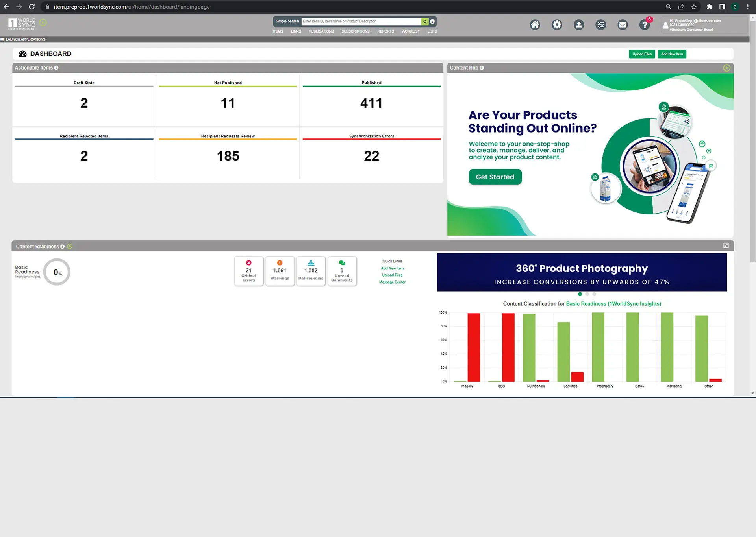Image resolution: width=756 pixels, height=537 pixels.
Task: Expand the Content Hub panel arrow
Action: (x=726, y=68)
